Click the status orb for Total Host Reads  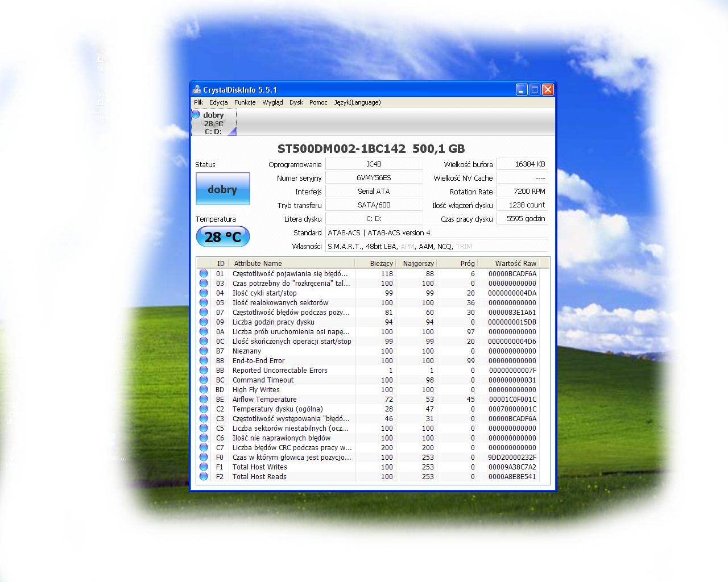204,476
